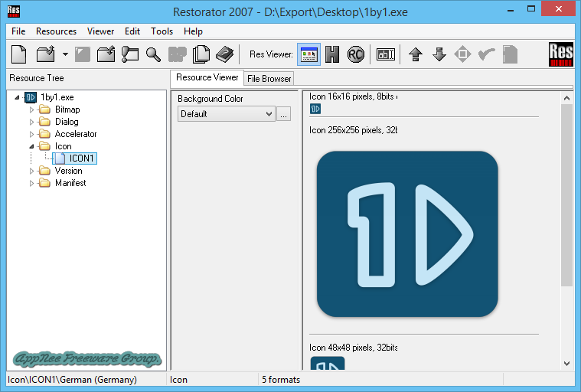This screenshot has width=581, height=392.
Task: Toggle the edit mode abI icon
Action: [x=386, y=54]
